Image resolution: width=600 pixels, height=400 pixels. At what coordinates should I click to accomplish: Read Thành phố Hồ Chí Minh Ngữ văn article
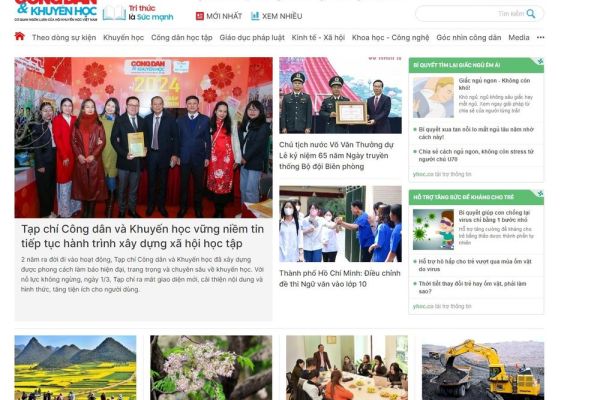tap(340, 279)
